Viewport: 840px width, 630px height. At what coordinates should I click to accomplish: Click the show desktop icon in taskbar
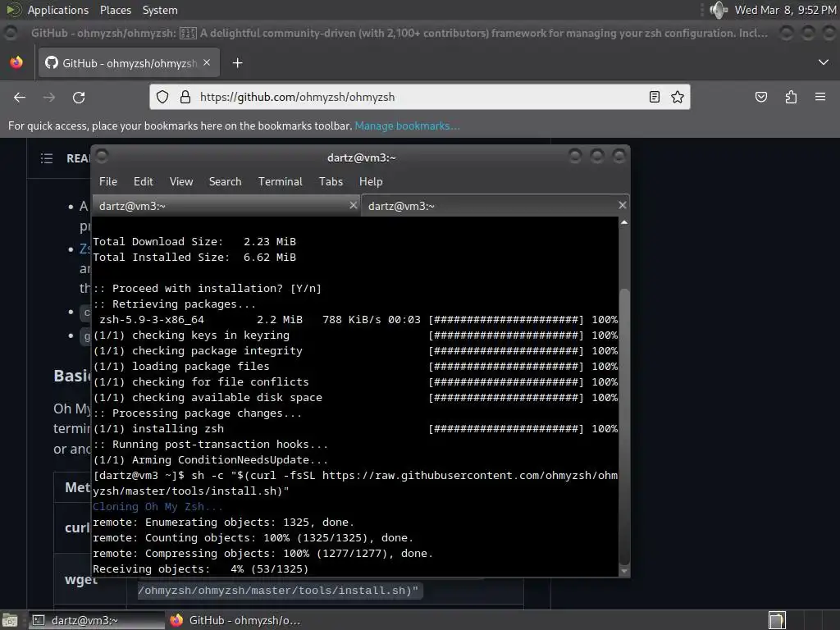[10, 620]
